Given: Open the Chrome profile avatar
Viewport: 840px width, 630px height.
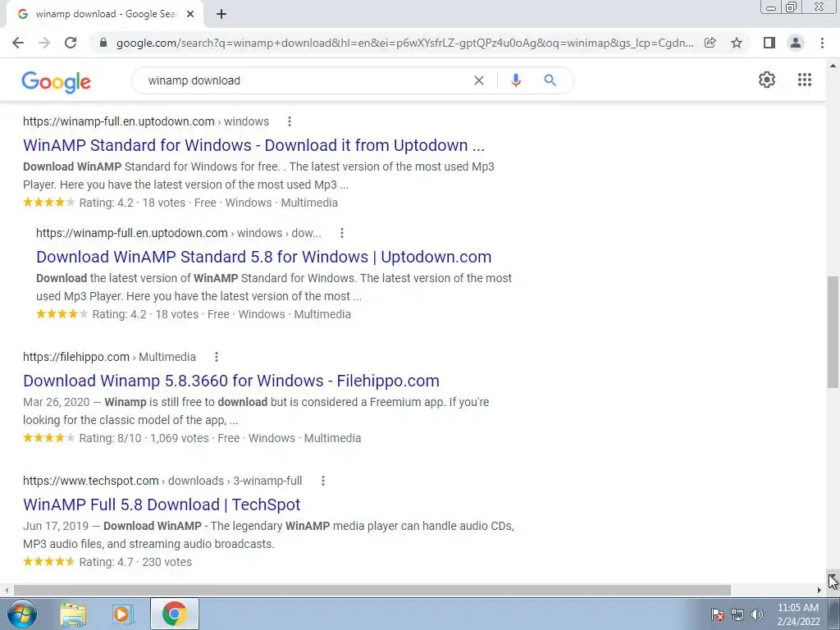Looking at the screenshot, I should pyautogui.click(x=796, y=43).
